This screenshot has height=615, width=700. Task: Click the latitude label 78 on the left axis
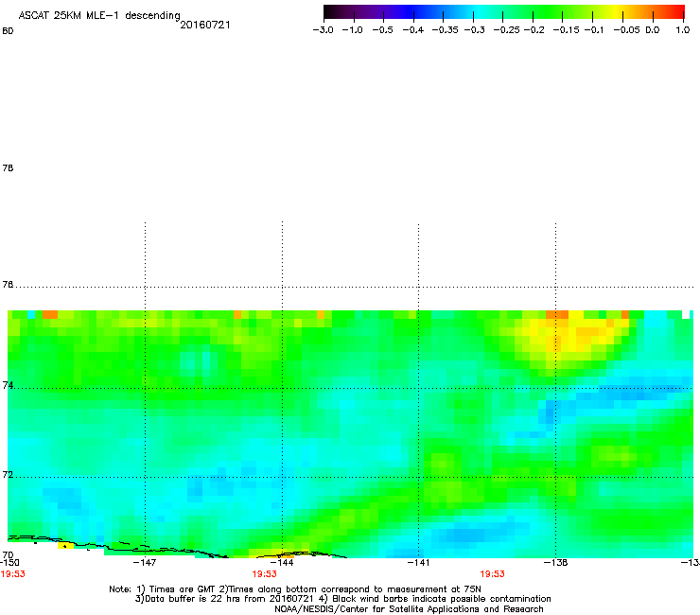point(8,167)
